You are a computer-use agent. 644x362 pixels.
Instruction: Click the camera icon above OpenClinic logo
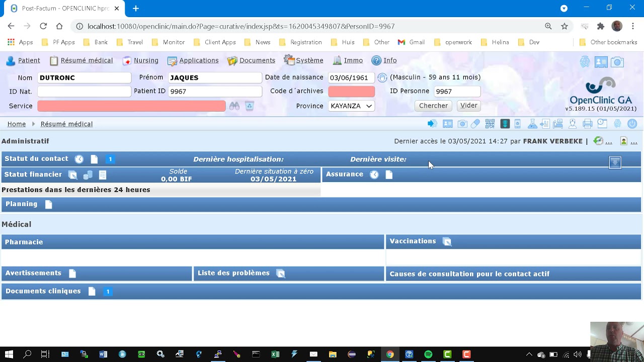617,62
